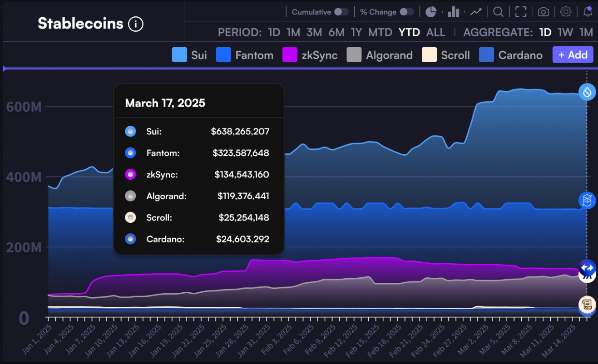Set aggregate to 1W
The width and height of the screenshot is (598, 364).
(565, 32)
